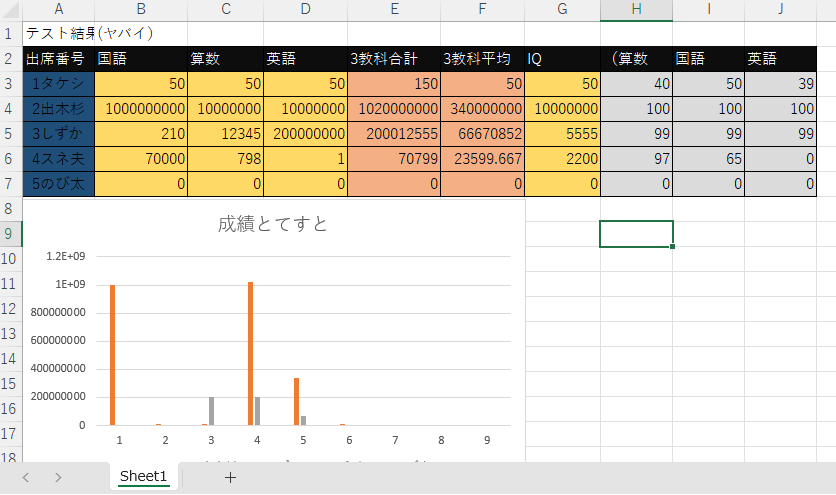Select the 4スネ夫 name cell
836x495 pixels.
(59, 159)
